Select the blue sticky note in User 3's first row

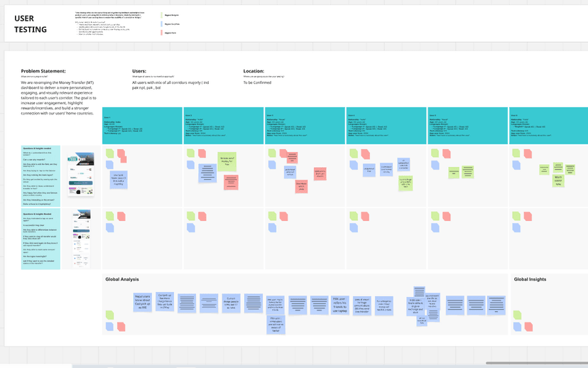pyautogui.click(x=290, y=172)
